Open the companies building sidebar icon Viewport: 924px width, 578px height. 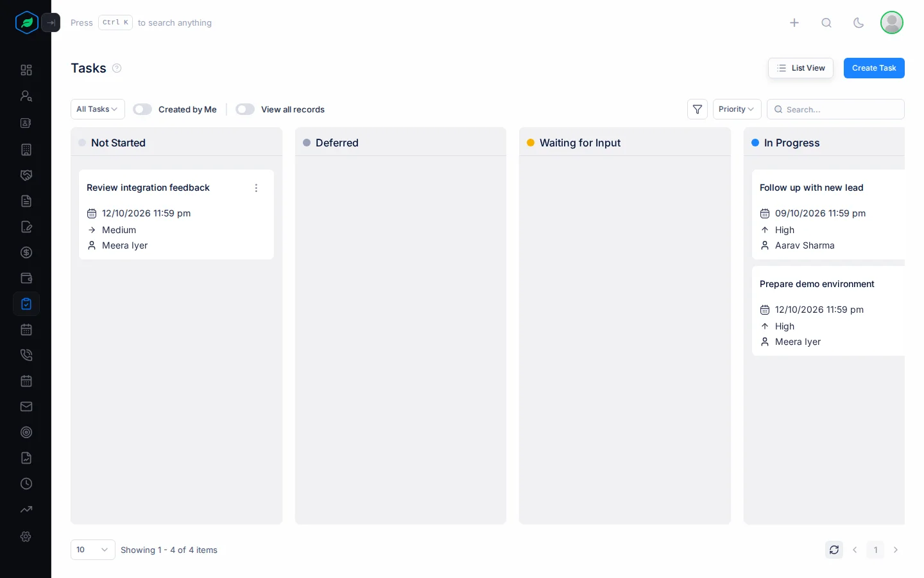pos(26,150)
